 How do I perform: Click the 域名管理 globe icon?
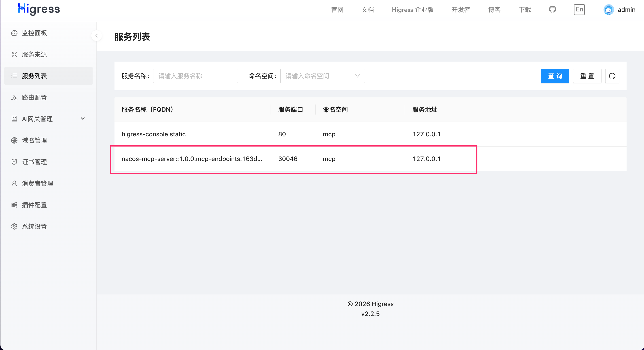pos(14,140)
